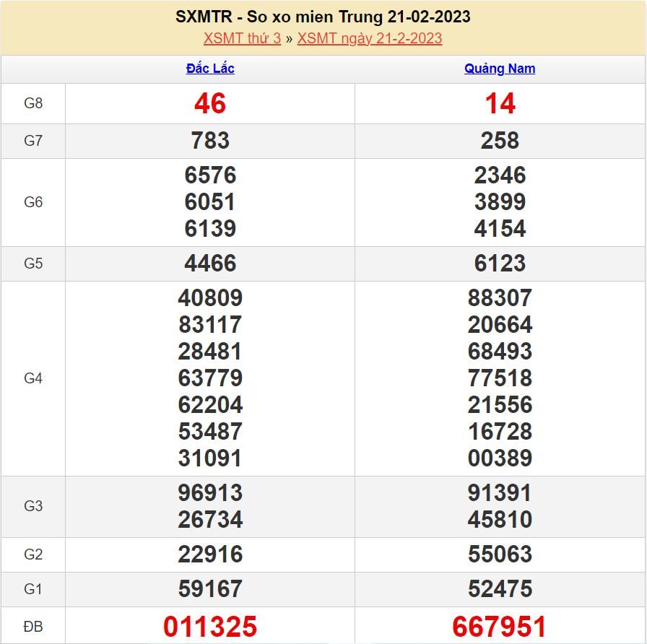Select Quảng Nam G8 number 14
The height and width of the screenshot is (644, 647).
[x=500, y=103]
